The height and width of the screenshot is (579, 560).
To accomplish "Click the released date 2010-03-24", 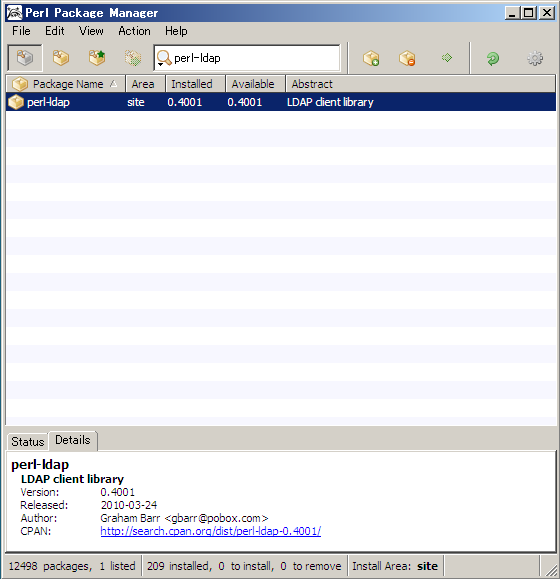I will 129,505.
